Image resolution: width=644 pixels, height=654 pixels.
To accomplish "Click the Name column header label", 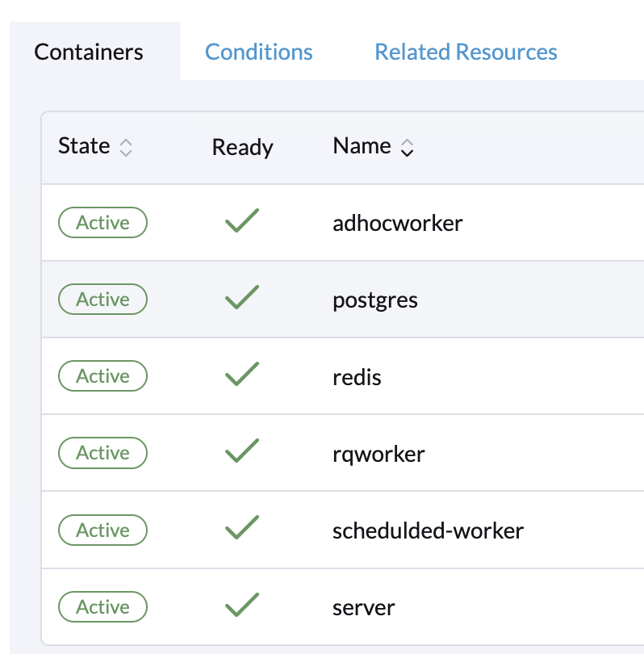I will [x=362, y=146].
